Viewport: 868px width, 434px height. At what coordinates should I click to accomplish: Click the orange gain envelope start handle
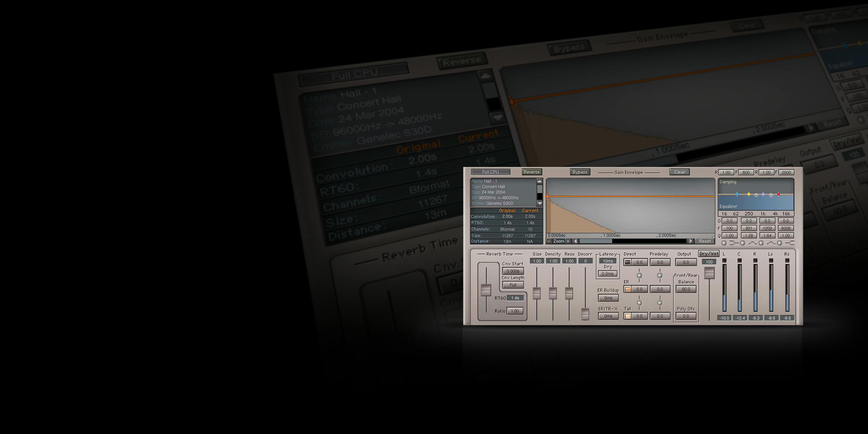547,196
